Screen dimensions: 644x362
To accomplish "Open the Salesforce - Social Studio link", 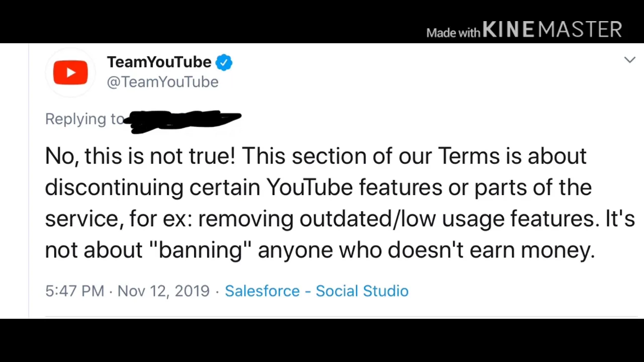I will point(316,291).
